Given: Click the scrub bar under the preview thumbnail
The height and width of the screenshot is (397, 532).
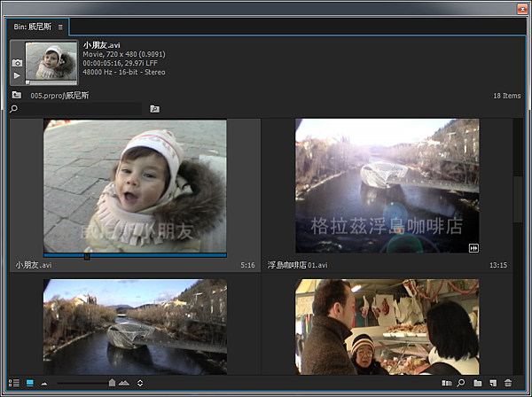Looking at the screenshot, I should pos(51,82).
